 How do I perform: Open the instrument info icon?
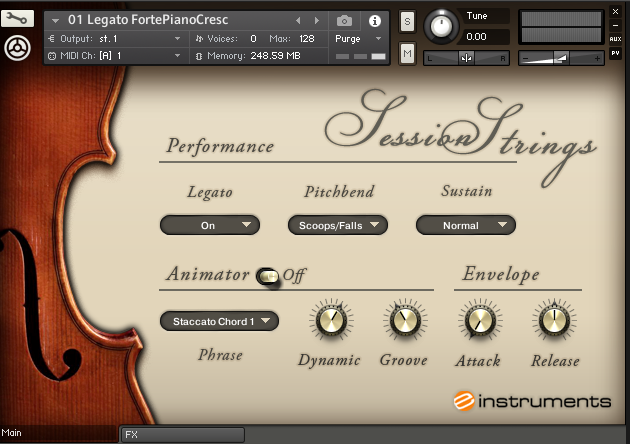(x=375, y=20)
